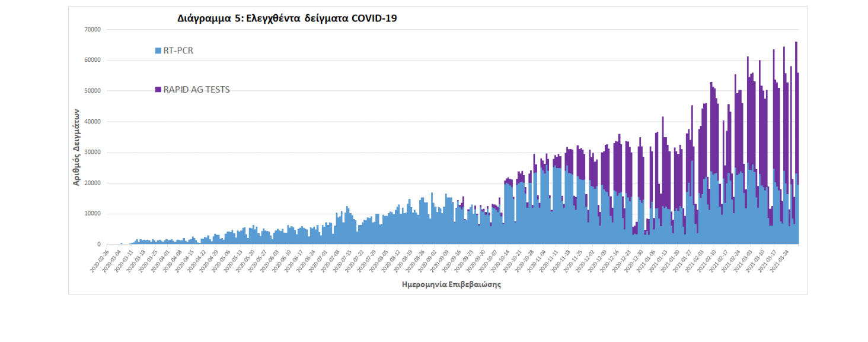Click the 2020-02-26 date label on x-axis
Viewport: 868px width, 342px height.
point(100,261)
